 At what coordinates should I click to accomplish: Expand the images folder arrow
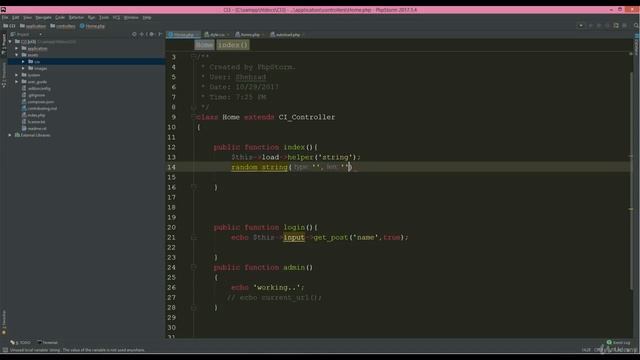click(23, 68)
